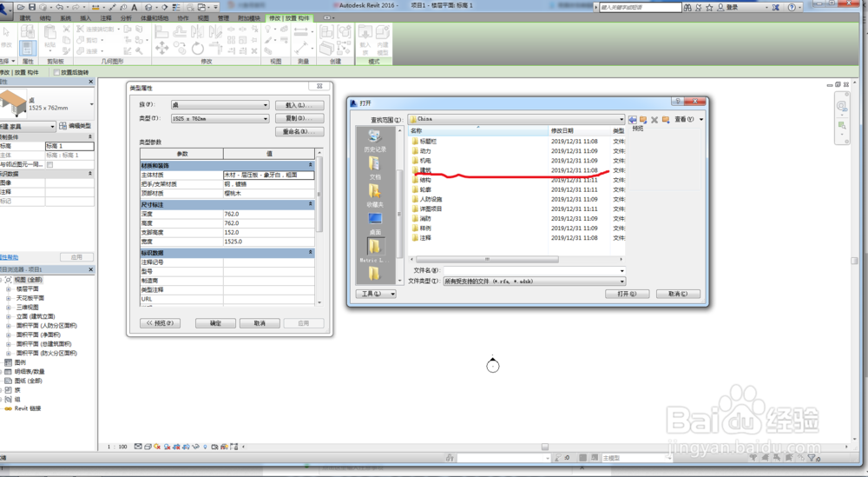This screenshot has height=477, width=868.
Task: Click the Undo icon in quick access toolbar
Action: tap(59, 7)
